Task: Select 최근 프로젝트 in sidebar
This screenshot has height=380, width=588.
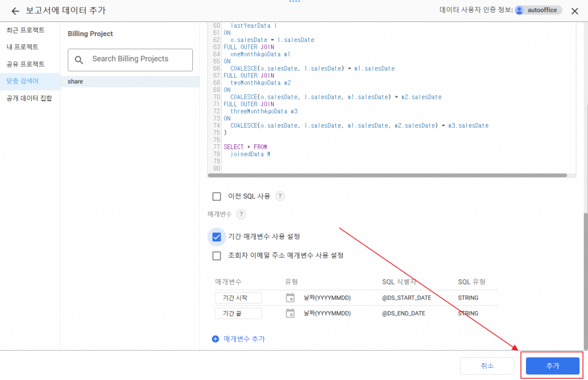Action: pyautogui.click(x=25, y=30)
